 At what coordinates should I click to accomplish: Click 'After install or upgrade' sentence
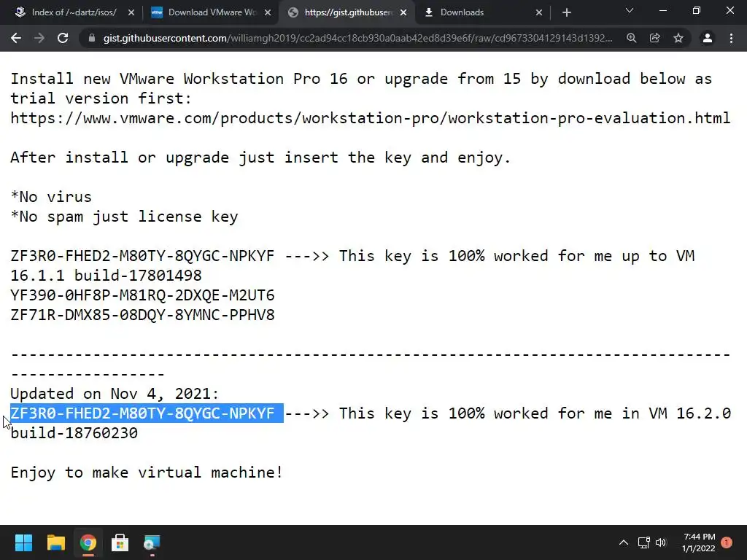click(x=260, y=157)
